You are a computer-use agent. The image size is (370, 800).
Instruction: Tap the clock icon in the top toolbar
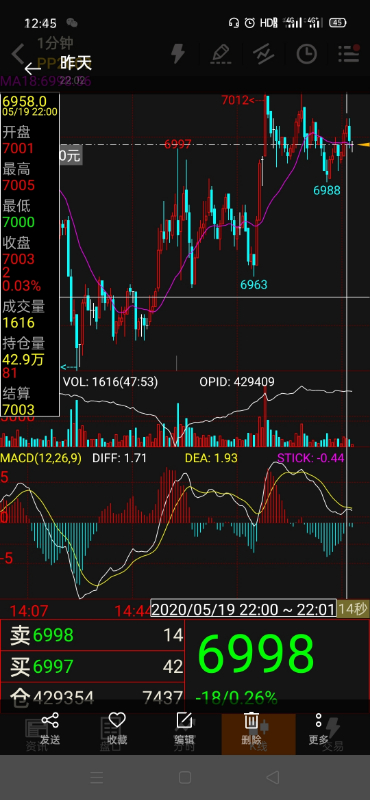tap(307, 54)
